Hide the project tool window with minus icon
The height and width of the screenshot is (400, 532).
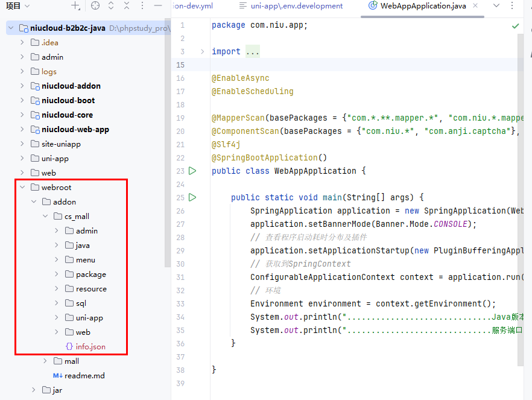158,6
